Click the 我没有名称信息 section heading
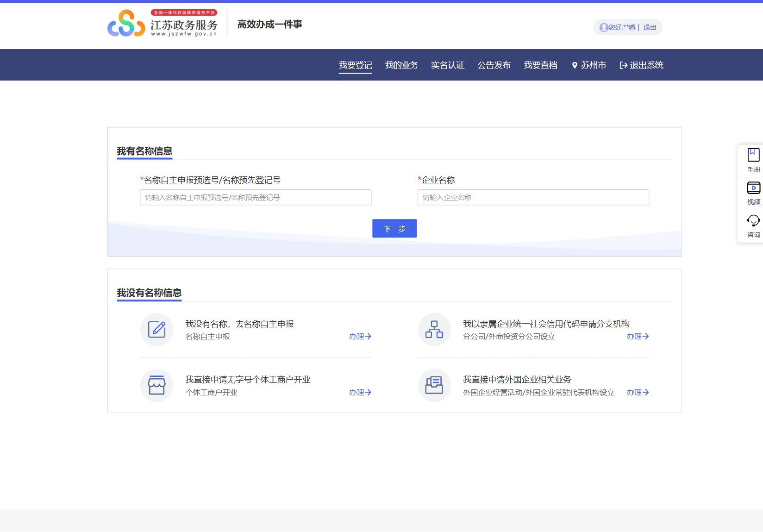 pos(149,293)
